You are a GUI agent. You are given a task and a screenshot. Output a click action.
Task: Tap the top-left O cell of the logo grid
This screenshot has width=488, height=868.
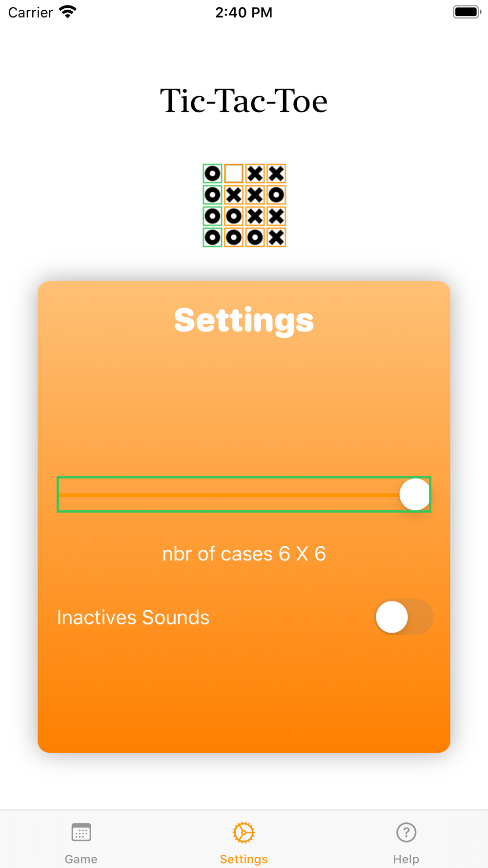212,174
